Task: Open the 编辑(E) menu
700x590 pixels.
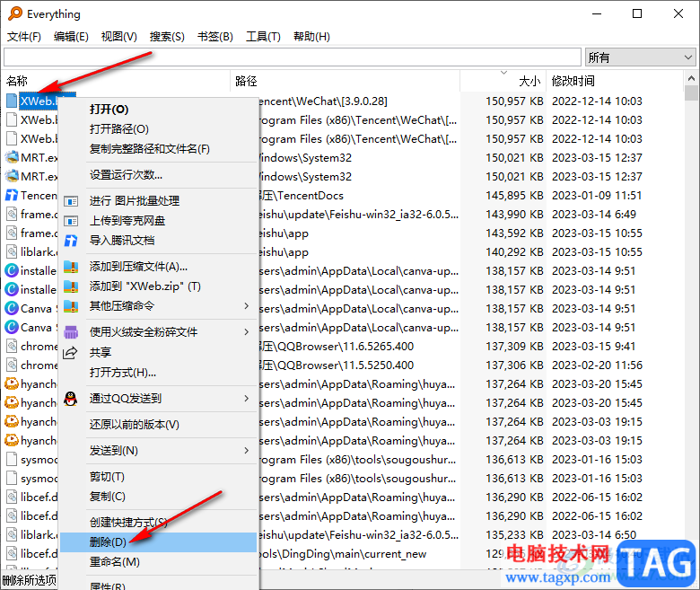Action: 71,37
